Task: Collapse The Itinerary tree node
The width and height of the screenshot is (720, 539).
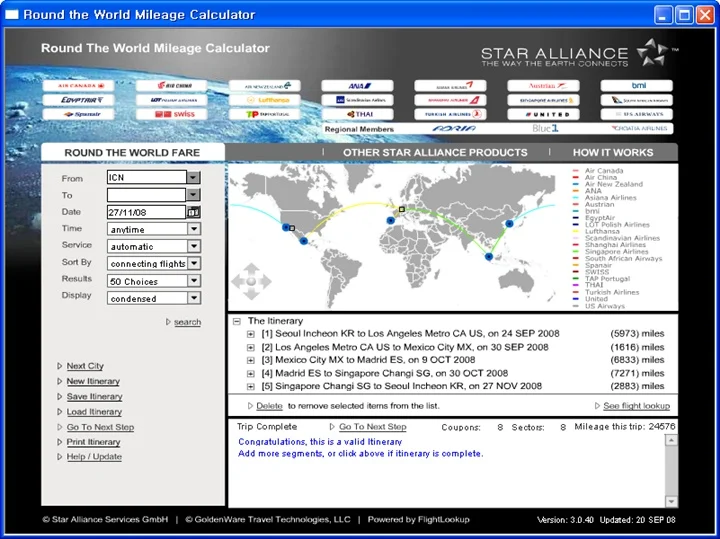Action: 236,321
